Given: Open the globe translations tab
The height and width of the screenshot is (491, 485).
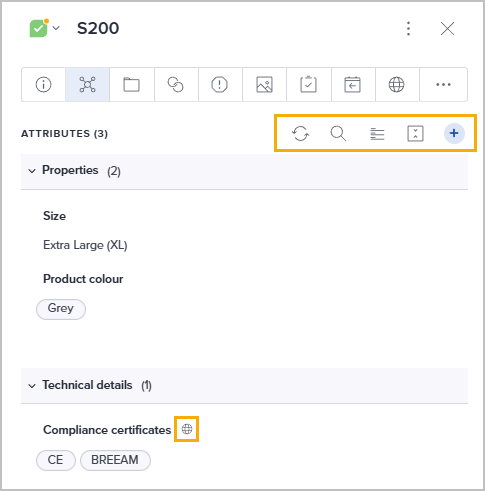Looking at the screenshot, I should pos(397,84).
